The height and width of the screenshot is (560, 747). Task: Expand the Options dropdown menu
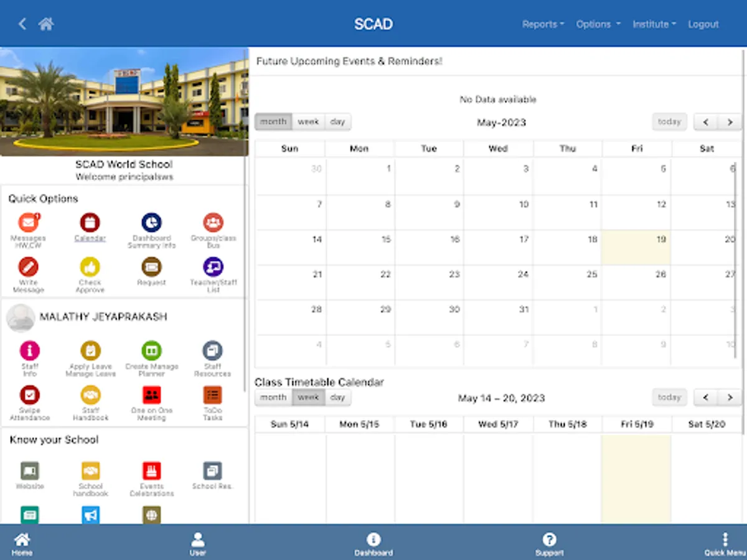click(598, 24)
